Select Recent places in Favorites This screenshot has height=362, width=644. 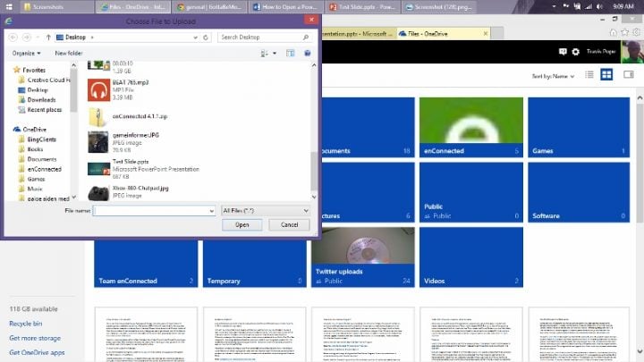(x=45, y=110)
